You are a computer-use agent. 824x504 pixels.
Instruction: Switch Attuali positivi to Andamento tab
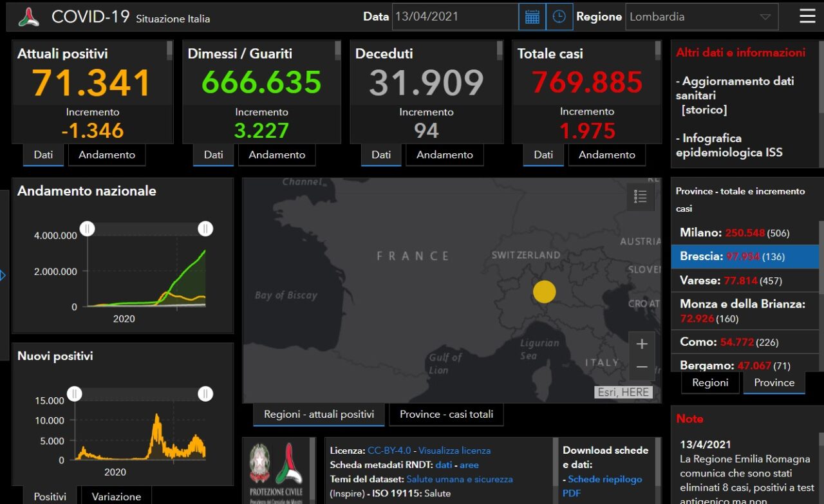click(107, 154)
